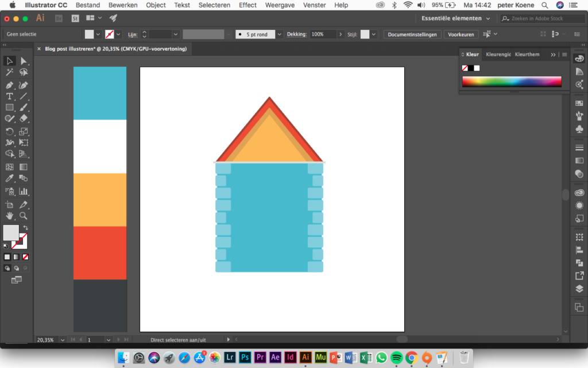588x368 pixels.
Task: Swap fill and stroke colors
Action: coord(25,228)
